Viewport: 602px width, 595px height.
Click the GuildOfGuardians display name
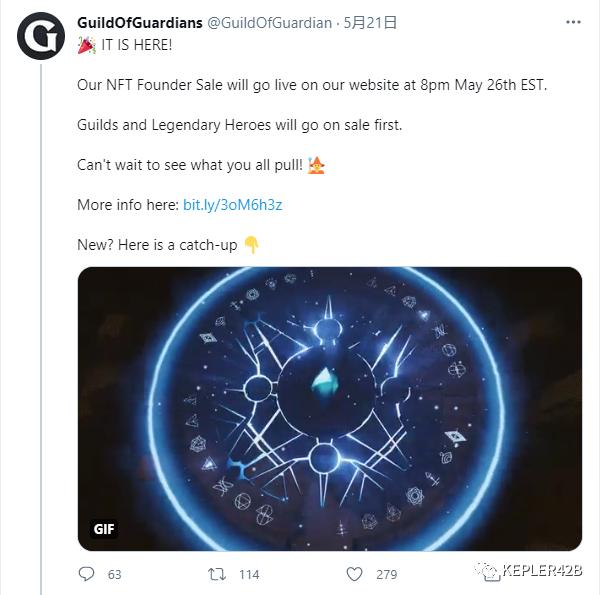click(140, 23)
